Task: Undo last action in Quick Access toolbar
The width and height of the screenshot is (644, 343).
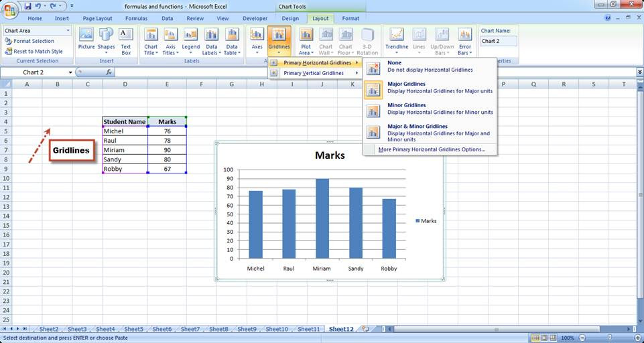Action: (38, 6)
